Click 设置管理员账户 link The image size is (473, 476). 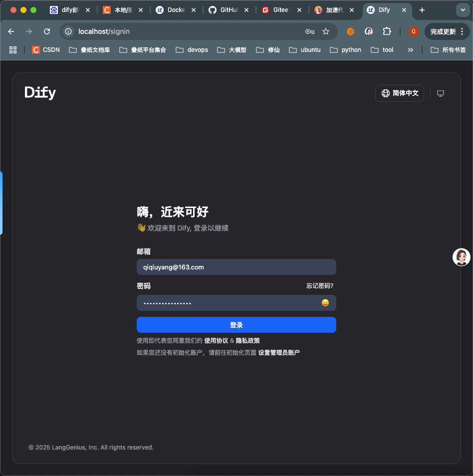click(x=279, y=352)
